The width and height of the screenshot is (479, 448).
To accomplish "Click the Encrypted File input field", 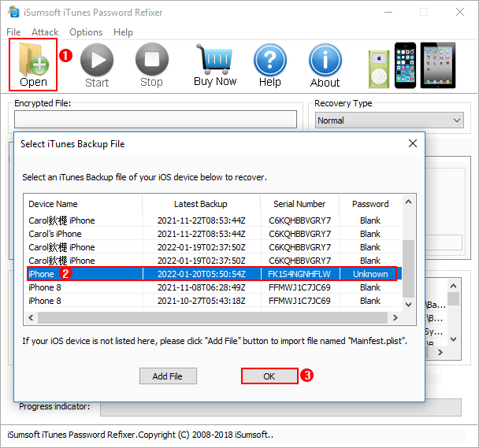I will tap(155, 119).
